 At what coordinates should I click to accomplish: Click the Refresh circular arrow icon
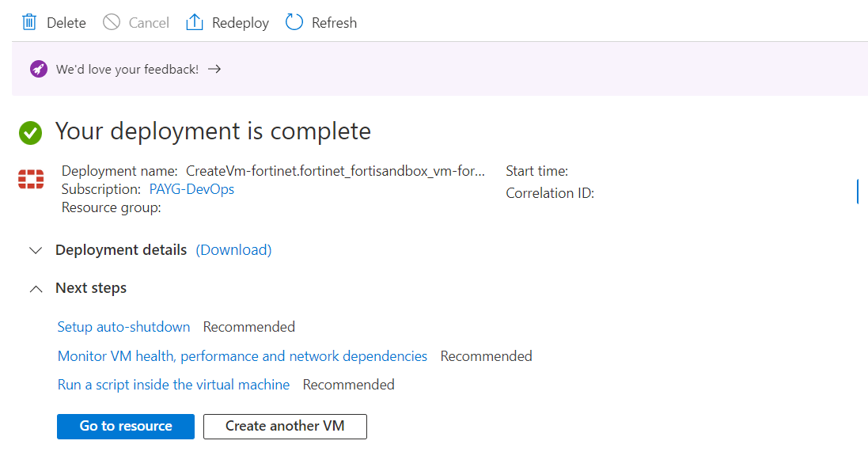294,22
